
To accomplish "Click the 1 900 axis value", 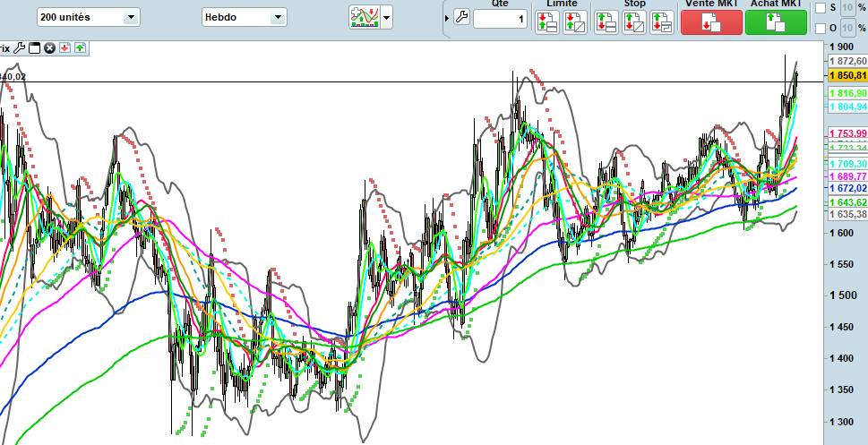I will point(842,47).
